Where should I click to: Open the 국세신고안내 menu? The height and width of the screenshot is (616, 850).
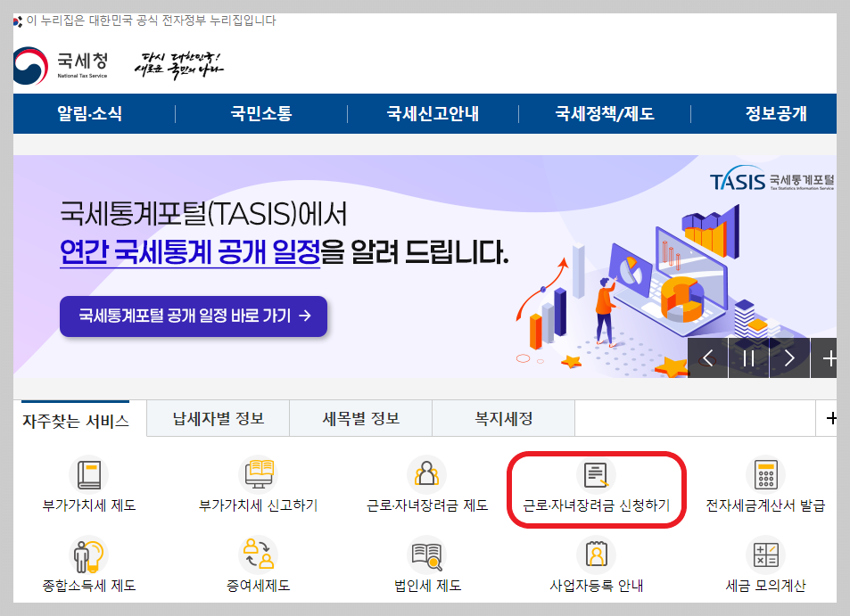(432, 113)
